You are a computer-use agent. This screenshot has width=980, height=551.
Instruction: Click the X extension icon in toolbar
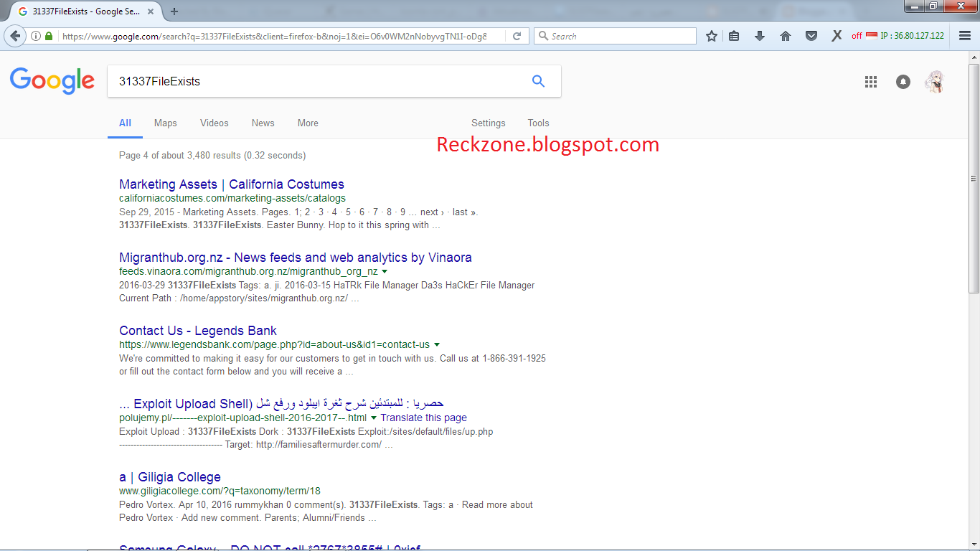(x=837, y=36)
